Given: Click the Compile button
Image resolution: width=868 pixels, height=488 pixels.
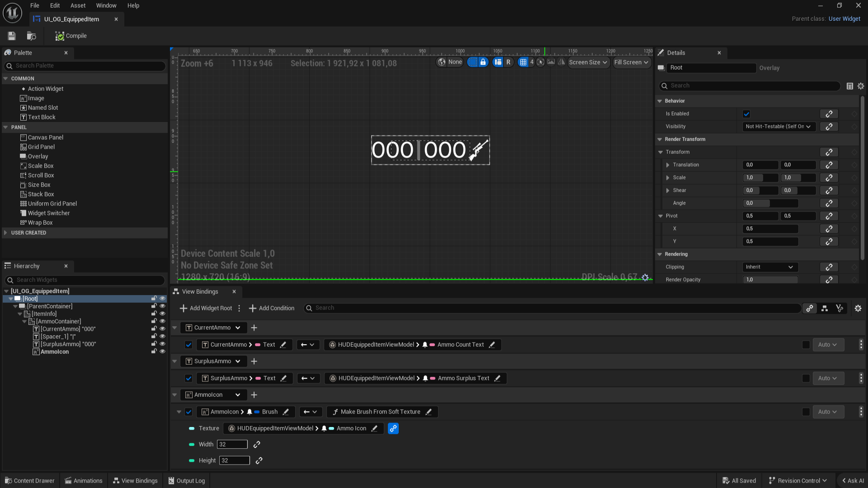Looking at the screenshot, I should click(x=71, y=36).
